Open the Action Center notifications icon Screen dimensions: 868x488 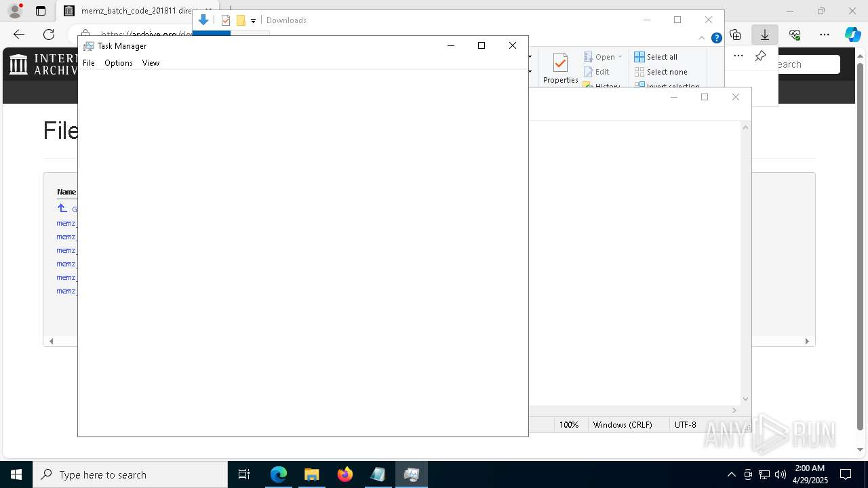(846, 474)
